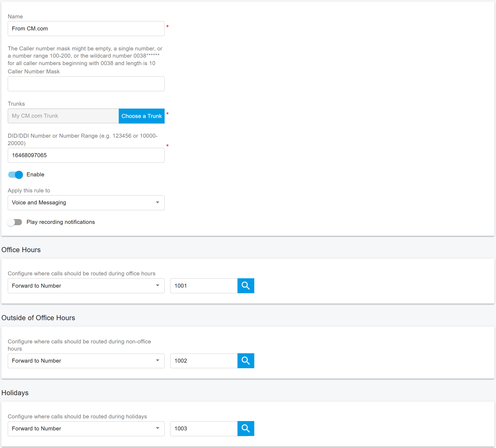Viewport: 496px width, 448px height.
Task: Click the Outside of Office Hours search icon
Action: [x=245, y=361]
